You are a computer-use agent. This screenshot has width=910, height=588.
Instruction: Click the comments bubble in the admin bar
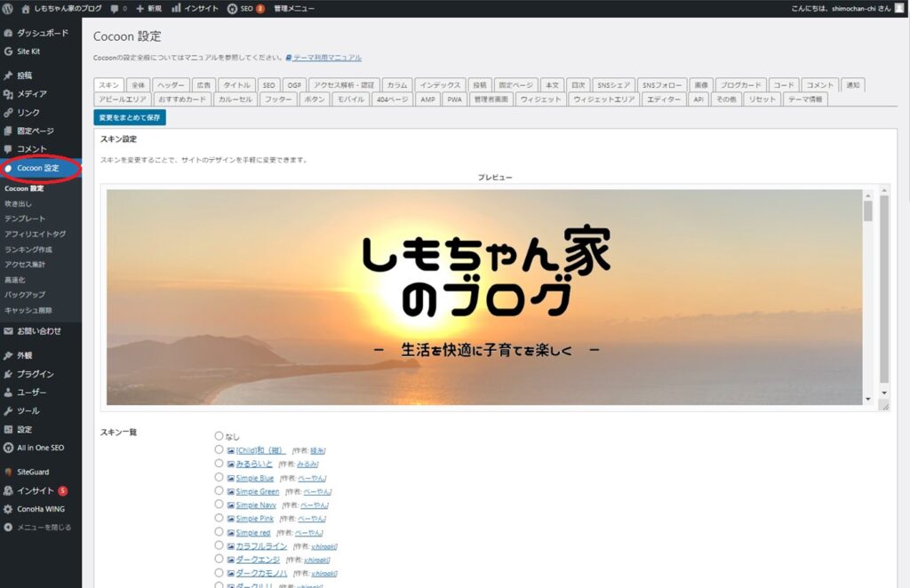[115, 9]
